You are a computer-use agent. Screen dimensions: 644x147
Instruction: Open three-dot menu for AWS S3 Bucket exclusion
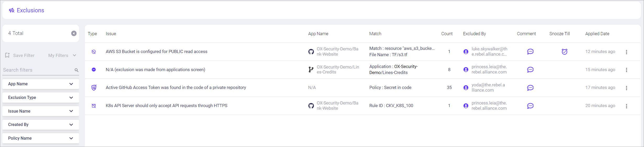(x=626, y=52)
